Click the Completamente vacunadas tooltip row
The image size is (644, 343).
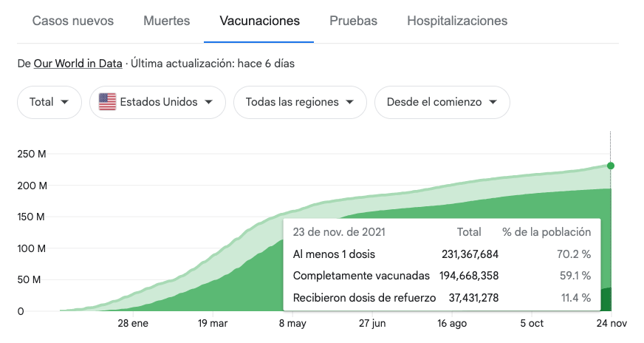[x=441, y=276]
